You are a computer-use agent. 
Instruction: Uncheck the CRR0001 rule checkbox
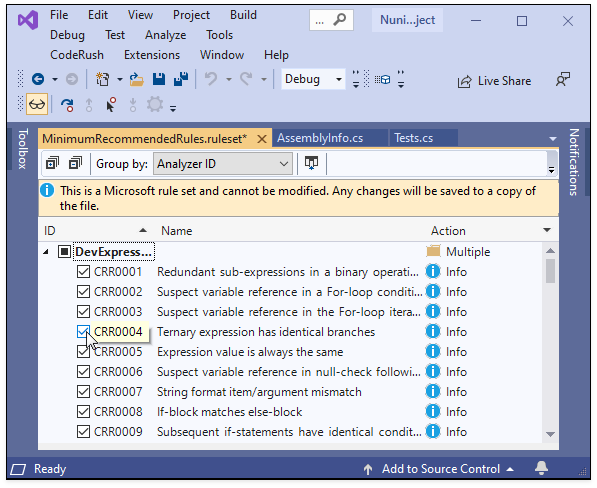[83, 271]
